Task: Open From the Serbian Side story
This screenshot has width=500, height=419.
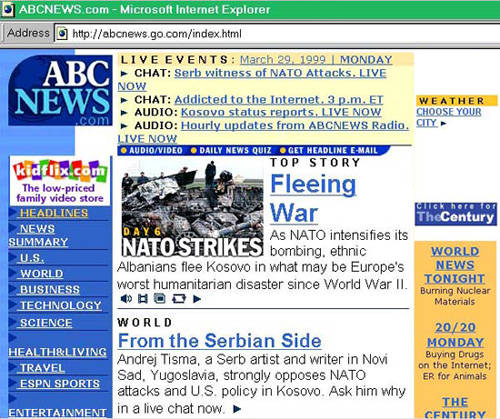Action: (x=220, y=341)
